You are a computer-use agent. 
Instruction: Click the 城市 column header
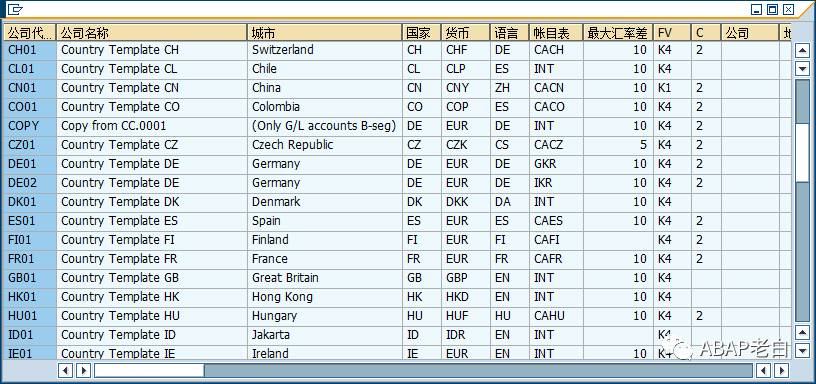(325, 33)
